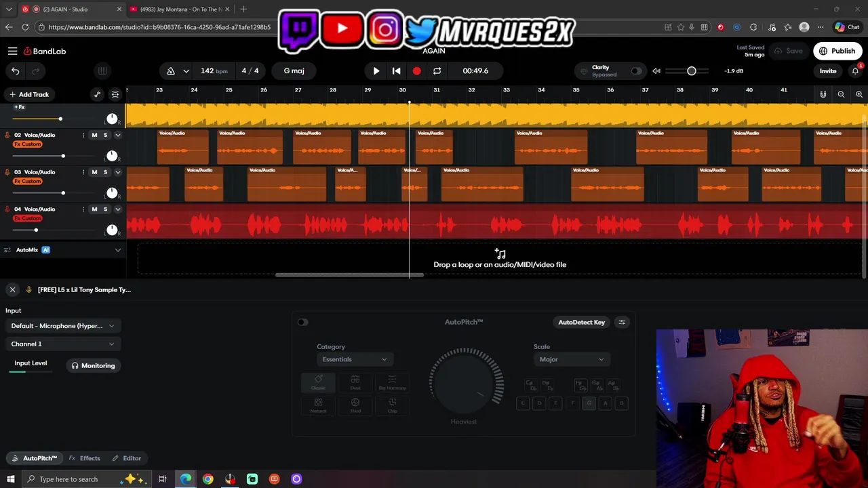Toggle the snap-to-grid magnet icon
868x488 pixels.
point(823,94)
